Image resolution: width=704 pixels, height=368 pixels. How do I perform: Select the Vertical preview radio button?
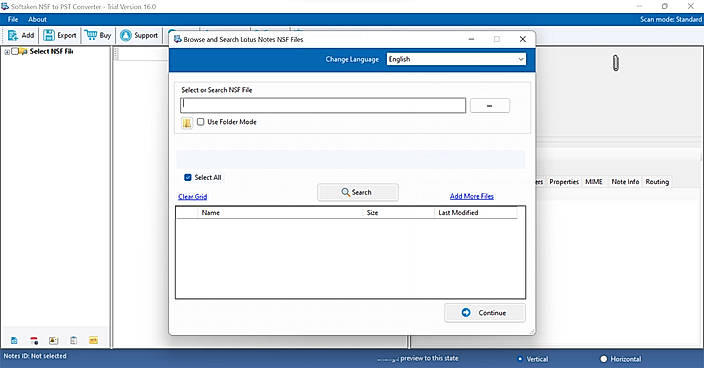coord(519,359)
